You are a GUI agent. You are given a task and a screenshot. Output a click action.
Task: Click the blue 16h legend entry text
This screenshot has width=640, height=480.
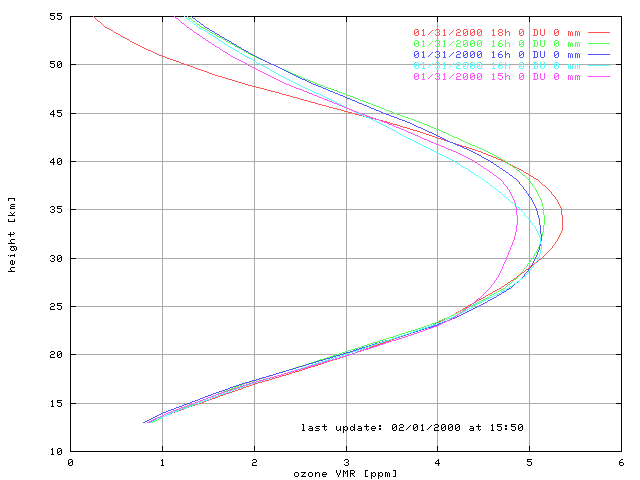tap(497, 54)
